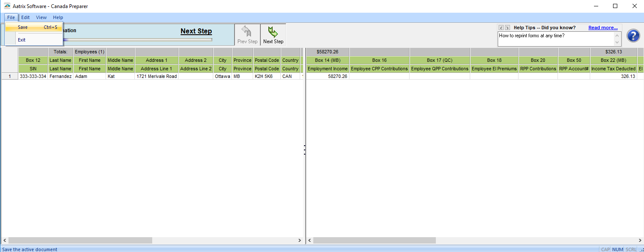Choose Exit in the File menu

(22, 40)
